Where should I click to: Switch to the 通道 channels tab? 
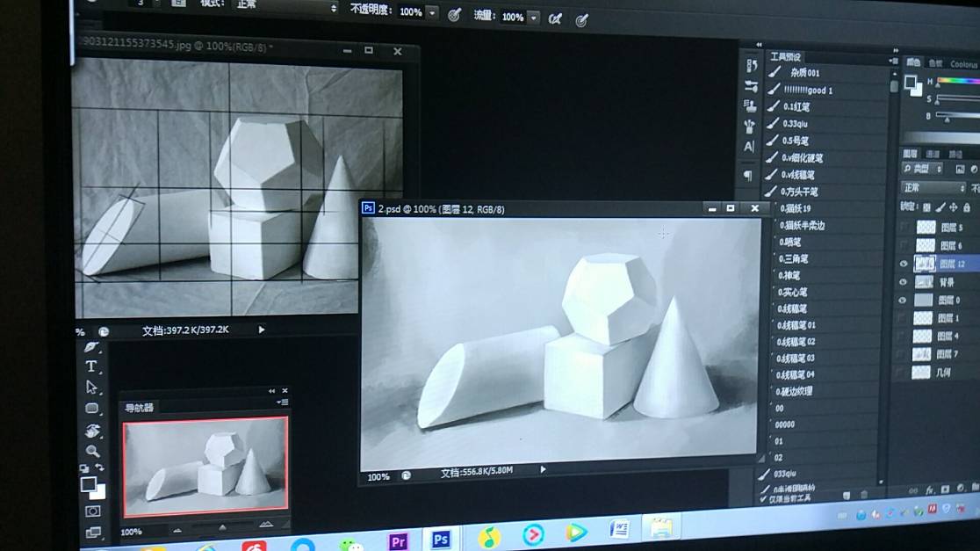click(x=933, y=154)
